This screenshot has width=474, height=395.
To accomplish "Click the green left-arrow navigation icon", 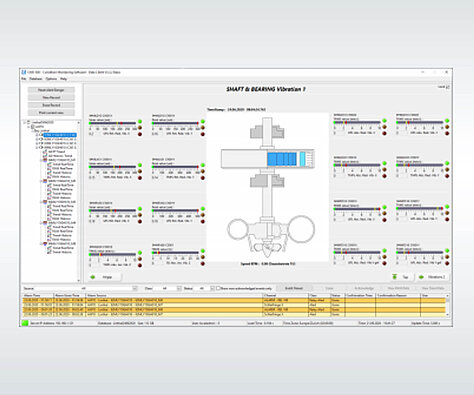I will (93, 277).
